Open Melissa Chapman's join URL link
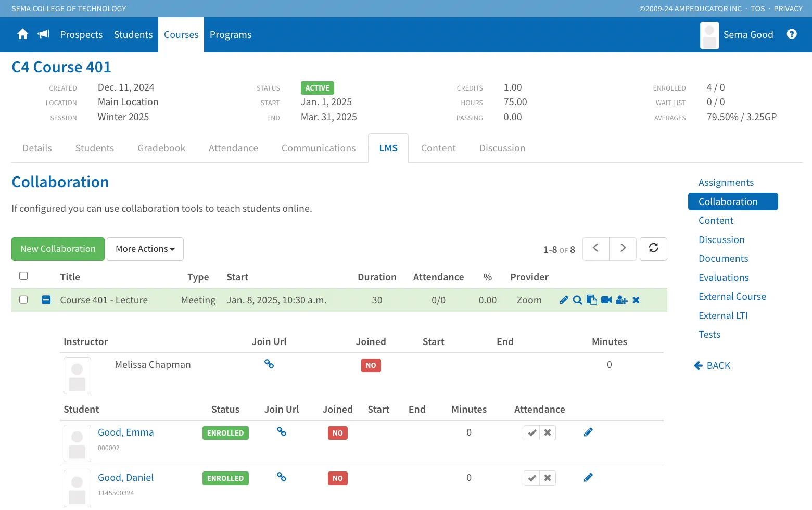 [x=269, y=364]
